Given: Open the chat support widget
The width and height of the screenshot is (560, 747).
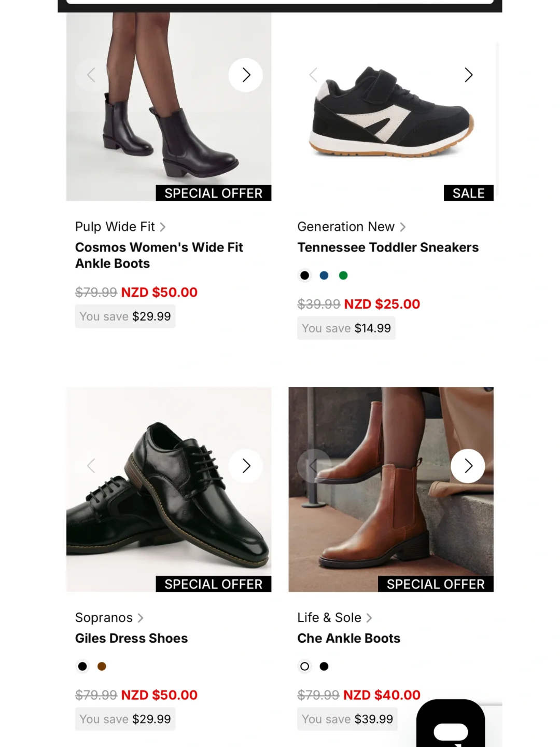Looking at the screenshot, I should 451,724.
